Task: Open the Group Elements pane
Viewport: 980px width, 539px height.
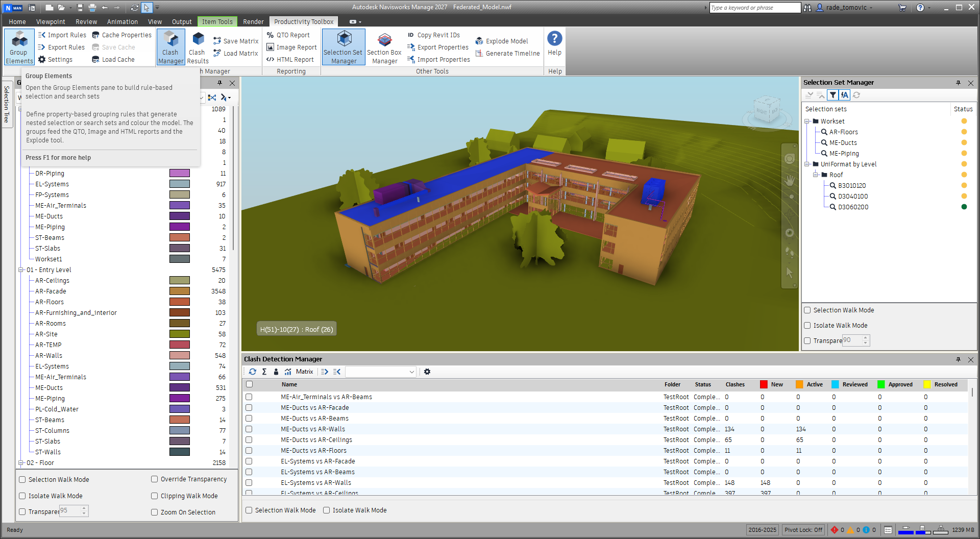Action: tap(19, 47)
